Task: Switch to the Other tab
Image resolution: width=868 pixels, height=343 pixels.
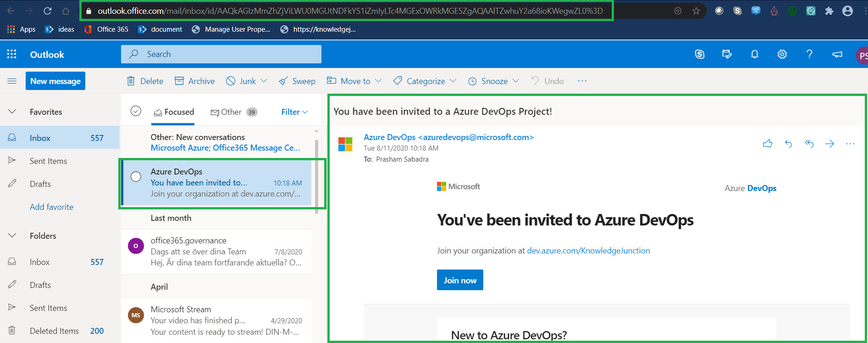Action: click(x=233, y=112)
